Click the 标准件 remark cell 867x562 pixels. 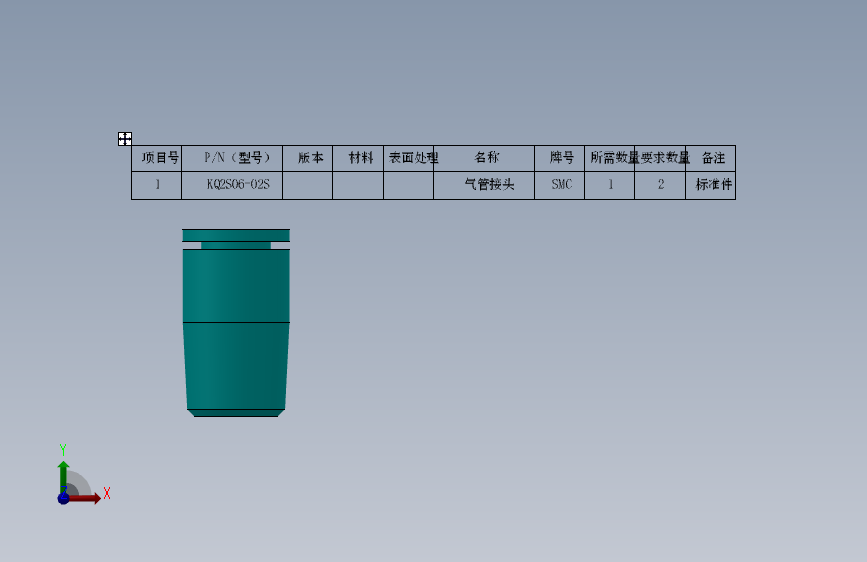[711, 185]
